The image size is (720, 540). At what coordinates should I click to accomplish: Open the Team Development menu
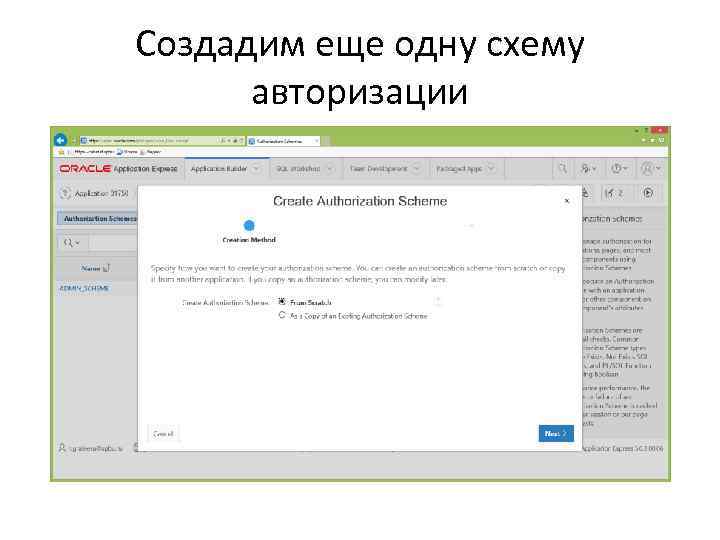378,169
